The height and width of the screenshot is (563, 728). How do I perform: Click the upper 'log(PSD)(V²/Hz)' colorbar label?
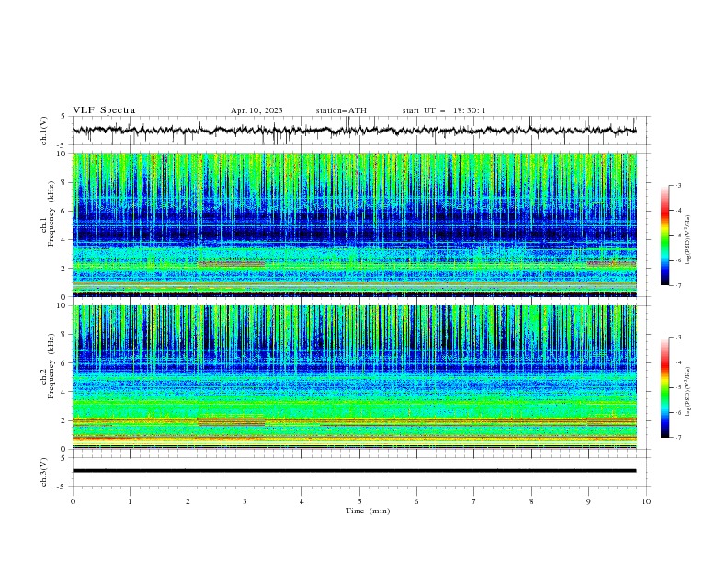click(688, 240)
